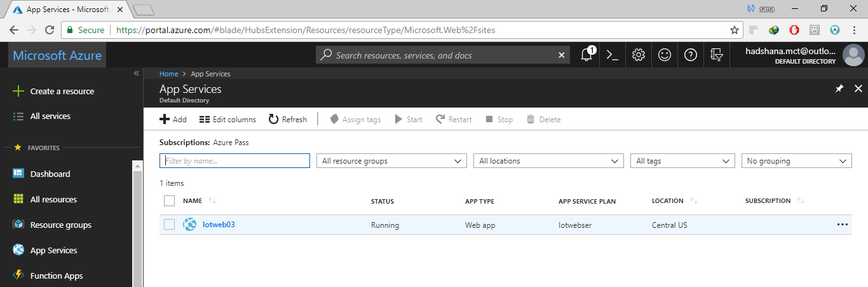Click the Stop command
The width and height of the screenshot is (868, 287).
[499, 119]
